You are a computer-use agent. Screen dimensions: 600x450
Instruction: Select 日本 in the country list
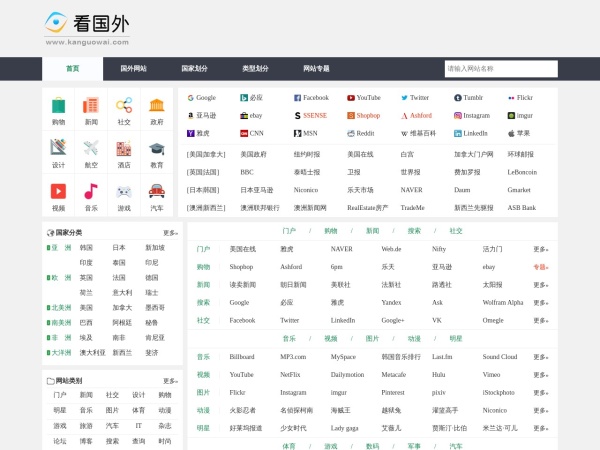(119, 248)
